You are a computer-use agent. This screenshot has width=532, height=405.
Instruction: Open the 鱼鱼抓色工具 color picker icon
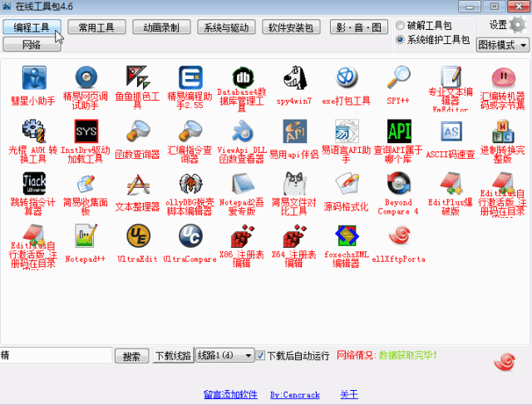pyautogui.click(x=138, y=77)
